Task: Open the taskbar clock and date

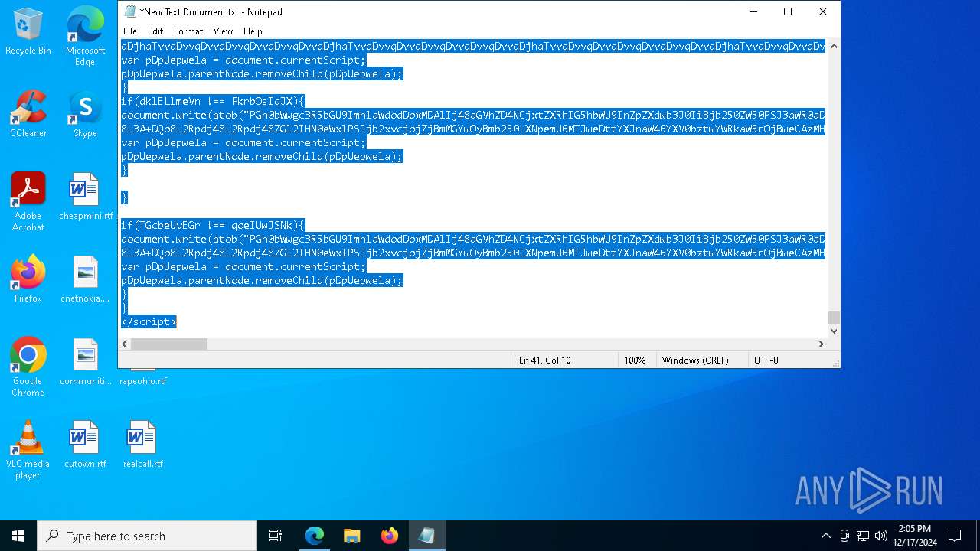Action: tap(914, 536)
